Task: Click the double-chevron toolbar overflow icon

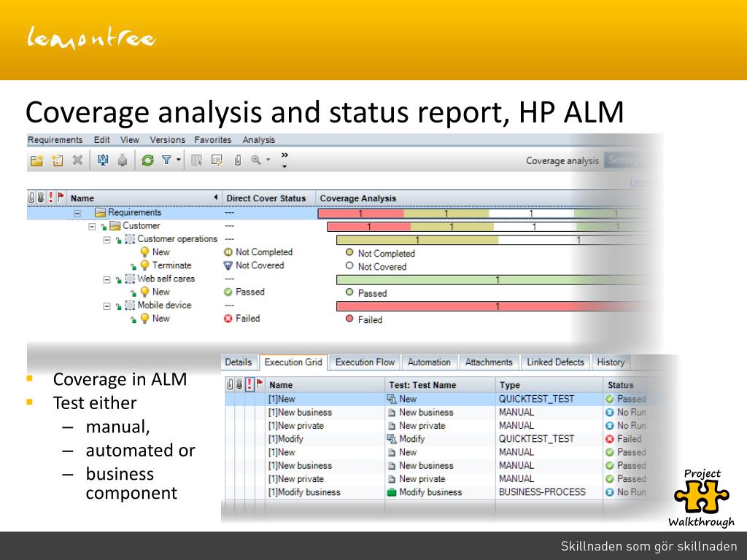Action: (x=285, y=155)
